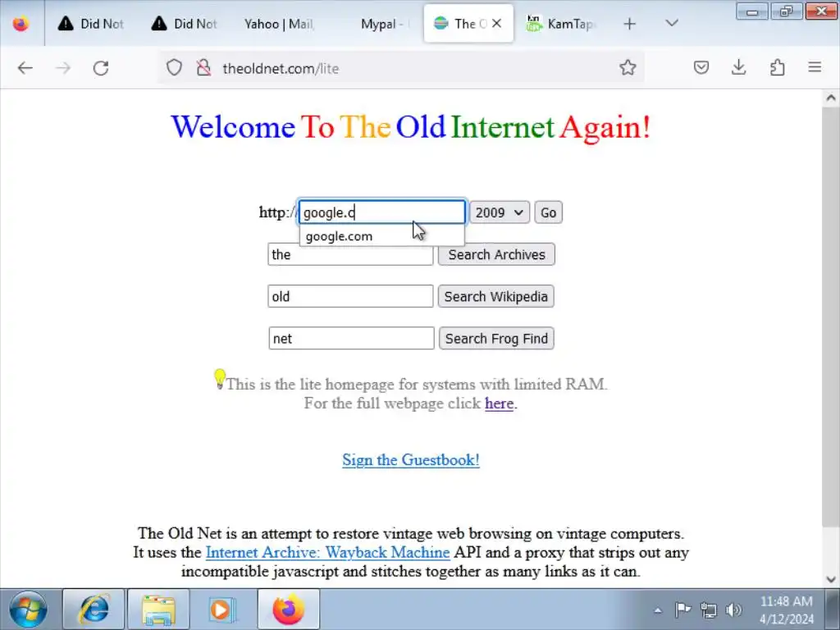Viewport: 840px width, 630px height.
Task: Click the Wikipedia search field containing 'old'
Action: tap(350, 296)
